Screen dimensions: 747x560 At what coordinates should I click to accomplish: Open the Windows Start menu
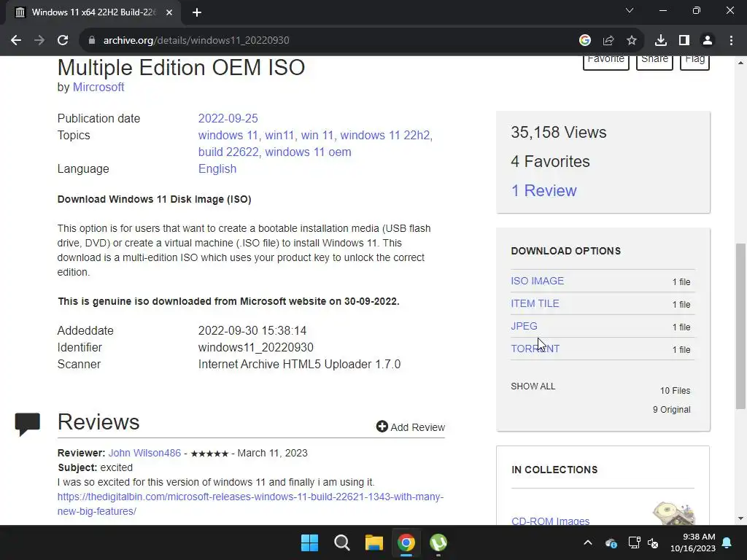click(309, 542)
